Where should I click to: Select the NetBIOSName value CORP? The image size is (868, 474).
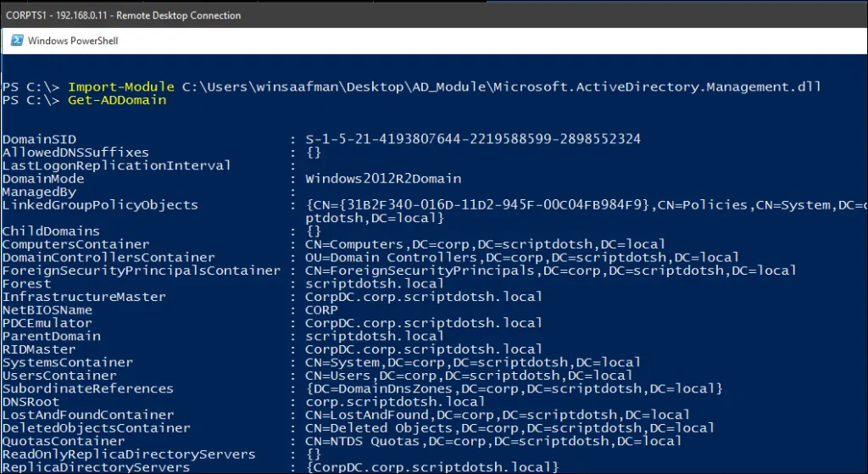tap(321, 310)
